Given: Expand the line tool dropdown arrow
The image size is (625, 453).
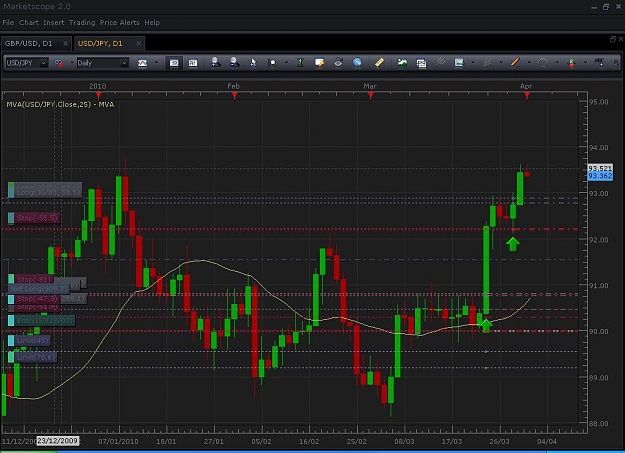Looking at the screenshot, I should 529,63.
